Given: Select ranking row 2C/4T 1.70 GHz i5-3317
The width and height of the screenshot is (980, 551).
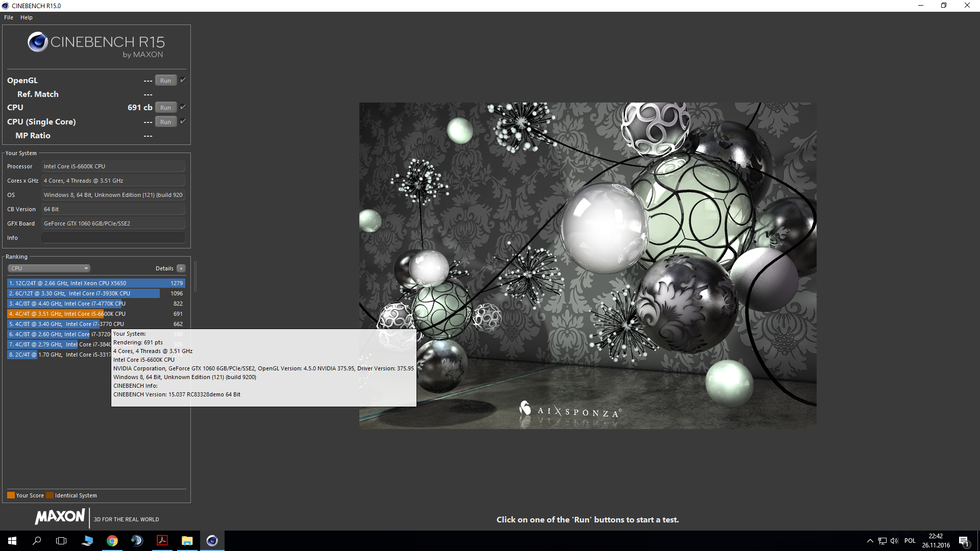Looking at the screenshot, I should [59, 355].
